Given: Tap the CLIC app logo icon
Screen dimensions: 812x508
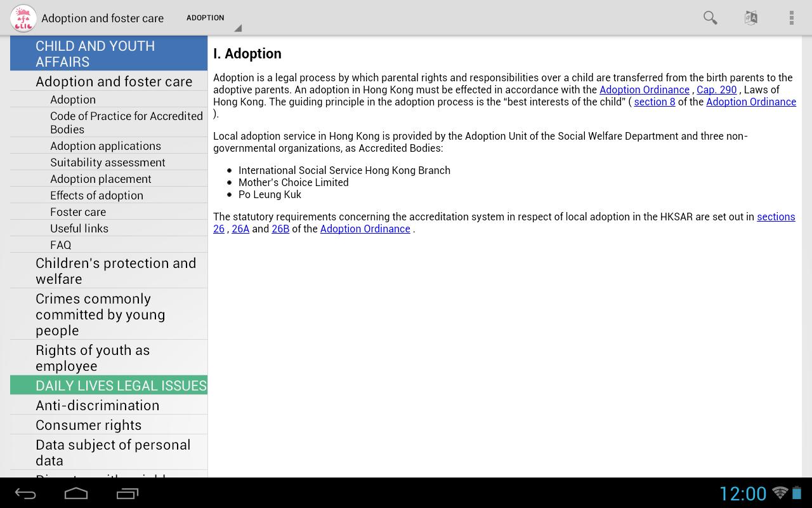Looking at the screenshot, I should click(x=23, y=18).
